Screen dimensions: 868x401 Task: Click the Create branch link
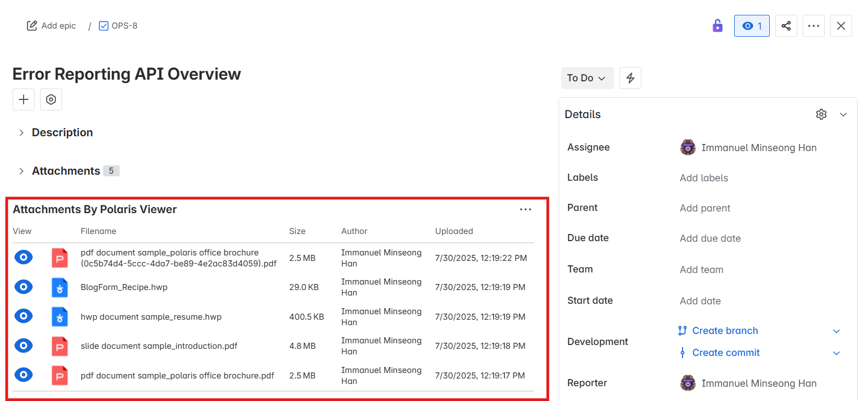click(x=725, y=331)
